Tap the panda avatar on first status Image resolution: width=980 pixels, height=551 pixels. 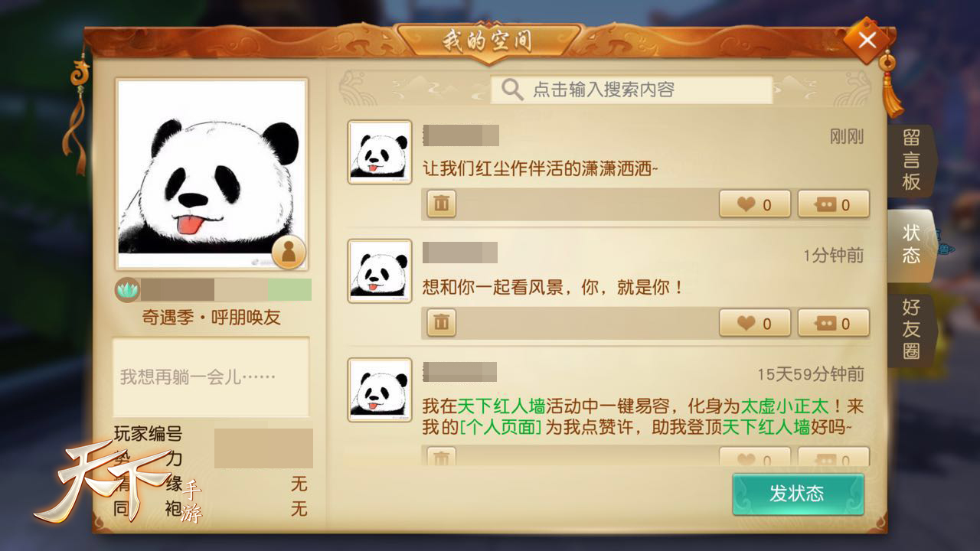point(380,152)
